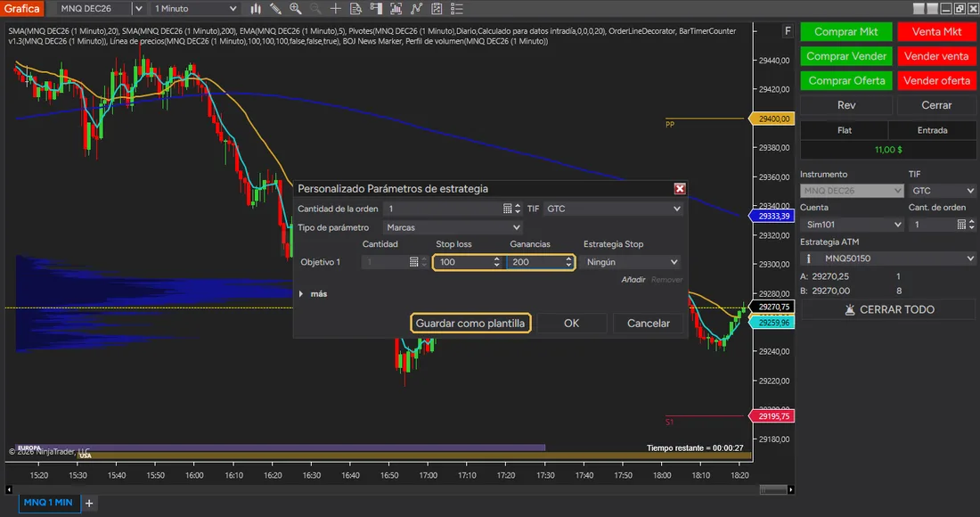Click Comprar Mkt button

point(846,32)
